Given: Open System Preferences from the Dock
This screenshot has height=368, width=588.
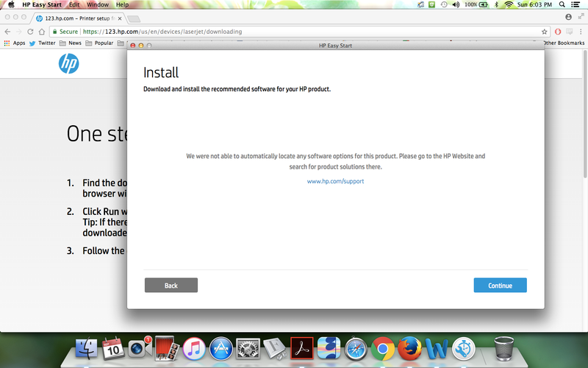Looking at the screenshot, I should pyautogui.click(x=248, y=348).
